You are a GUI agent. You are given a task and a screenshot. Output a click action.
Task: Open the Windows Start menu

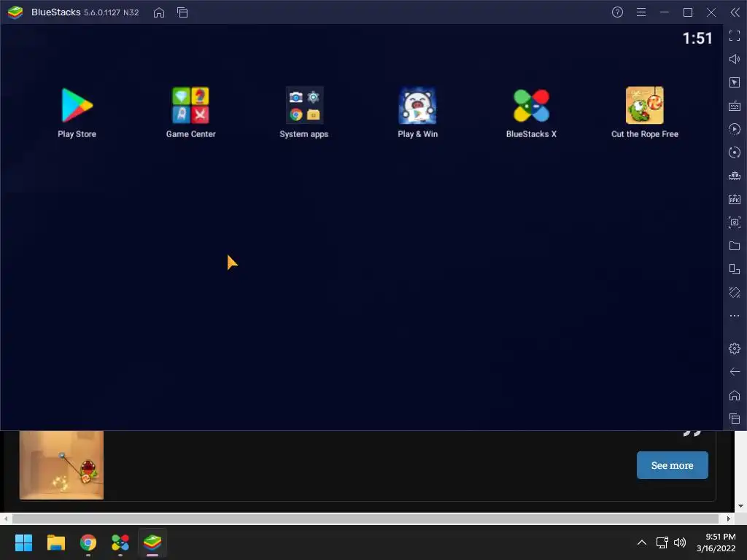point(23,542)
